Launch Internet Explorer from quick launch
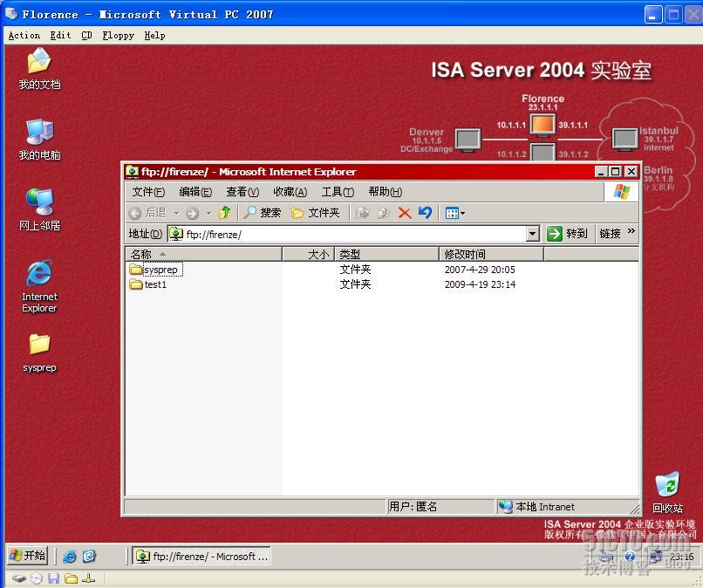 (x=70, y=557)
